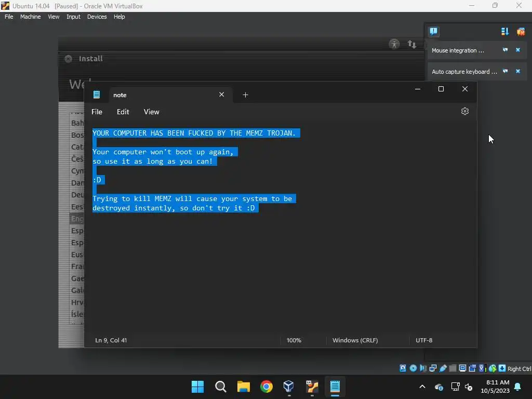Open the Windows notifications bell

(517, 387)
